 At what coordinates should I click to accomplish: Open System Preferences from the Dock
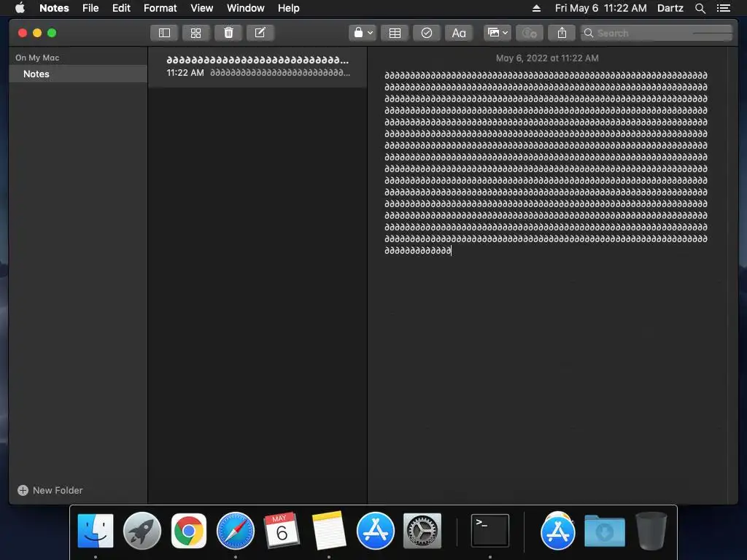pos(422,531)
